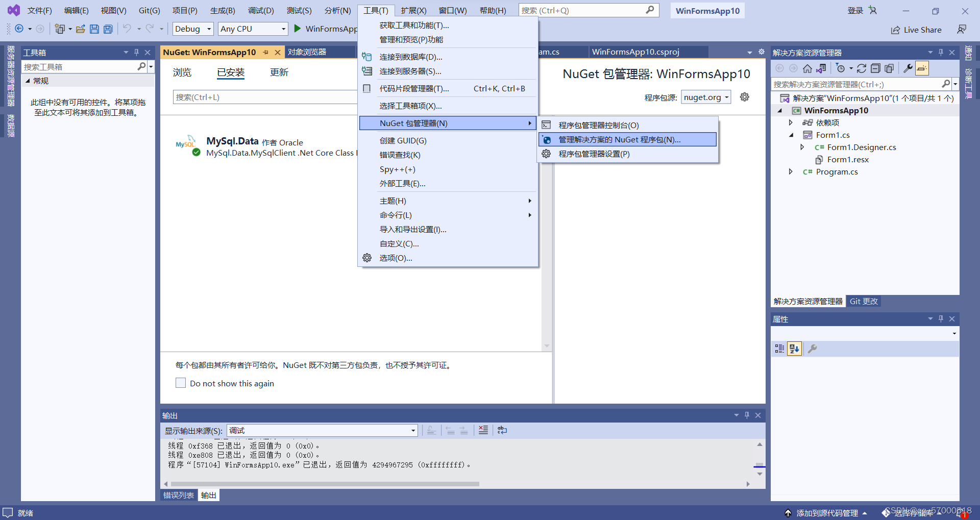Click the open file folder icon

(81, 29)
